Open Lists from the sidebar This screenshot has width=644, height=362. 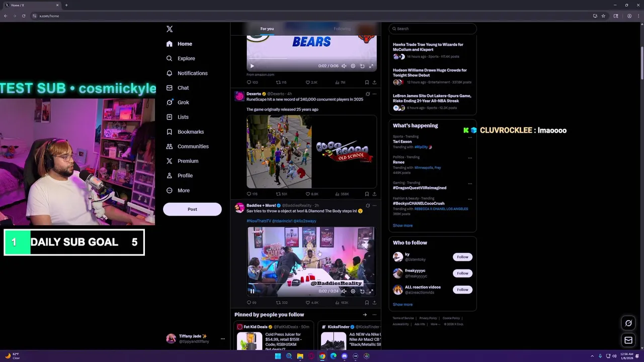tap(177, 117)
